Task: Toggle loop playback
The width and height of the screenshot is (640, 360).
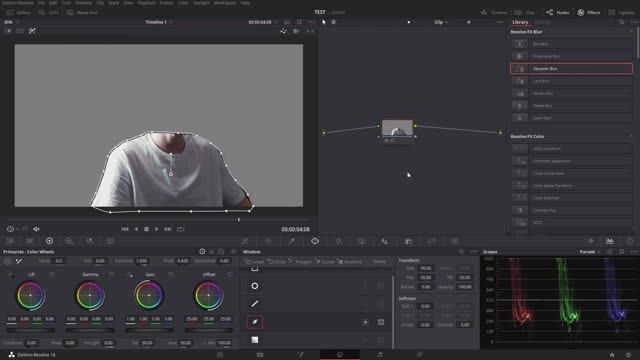Action: coord(180,229)
